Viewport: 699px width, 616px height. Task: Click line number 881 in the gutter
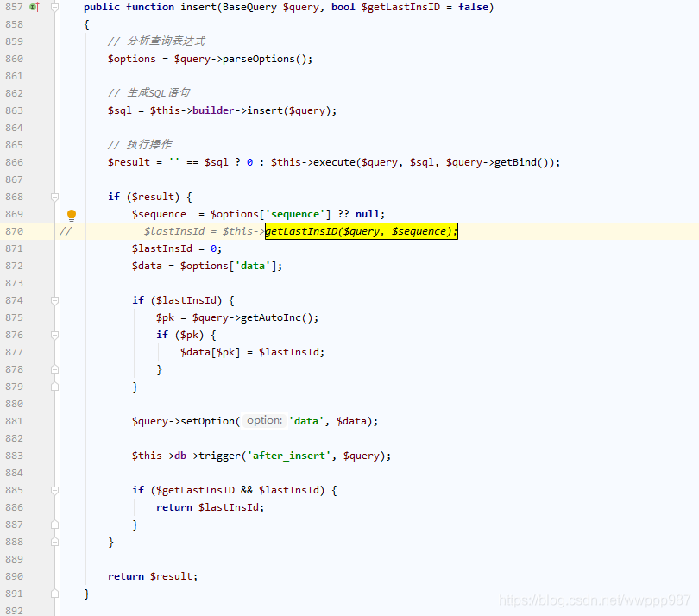tap(15, 421)
